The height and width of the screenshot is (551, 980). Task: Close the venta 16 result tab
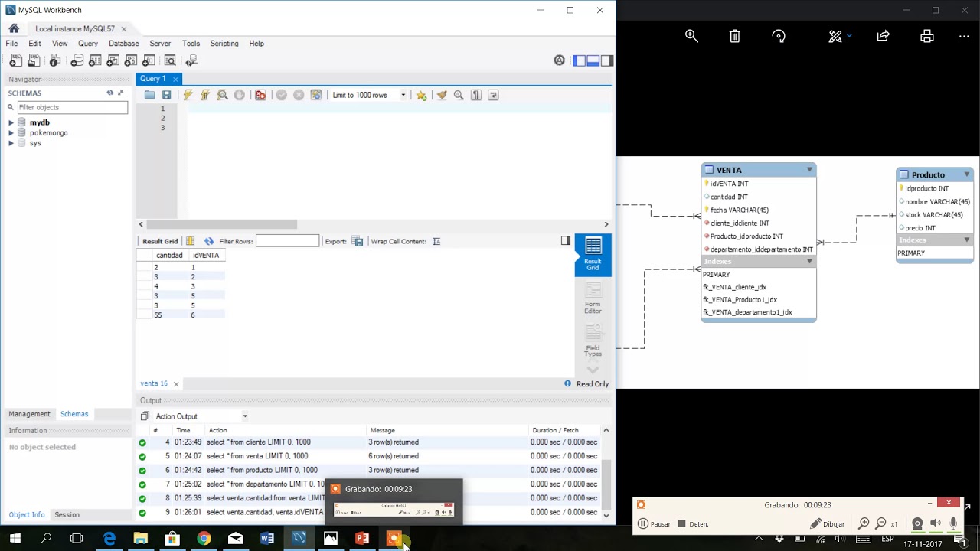coord(176,384)
